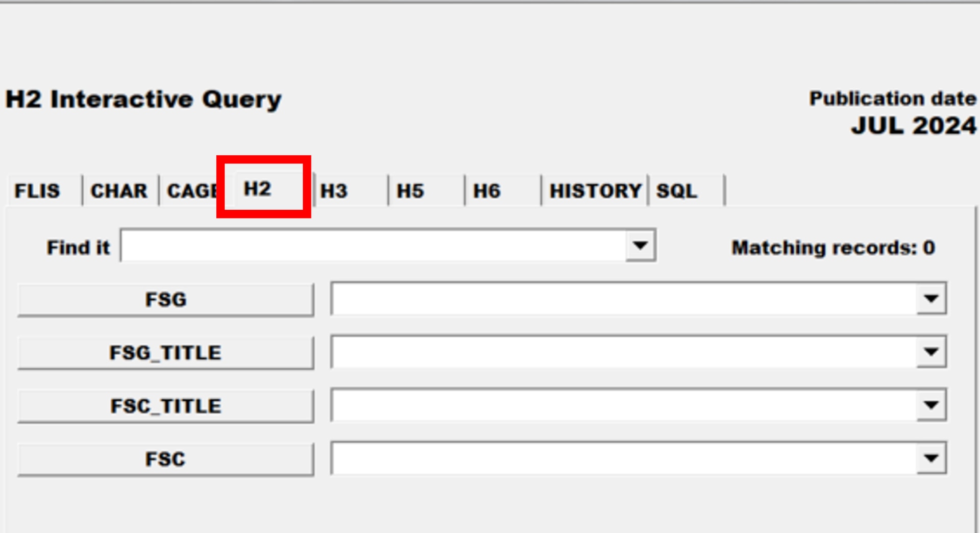This screenshot has width=980, height=533.
Task: Expand the FSC dropdown arrow
Action: [x=932, y=458]
